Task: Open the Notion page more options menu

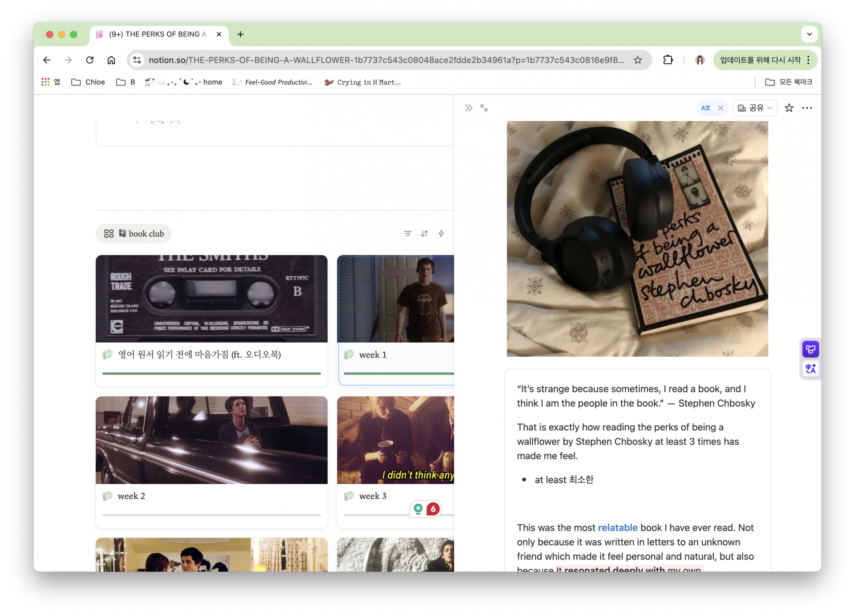Action: 807,108
